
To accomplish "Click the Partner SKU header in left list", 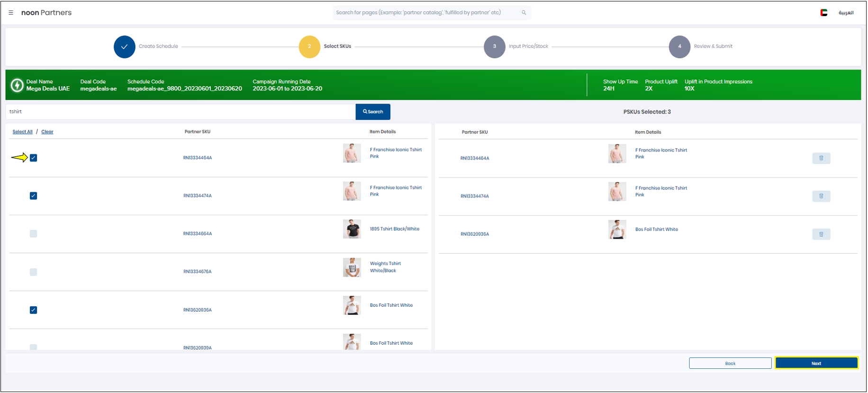I will (198, 132).
